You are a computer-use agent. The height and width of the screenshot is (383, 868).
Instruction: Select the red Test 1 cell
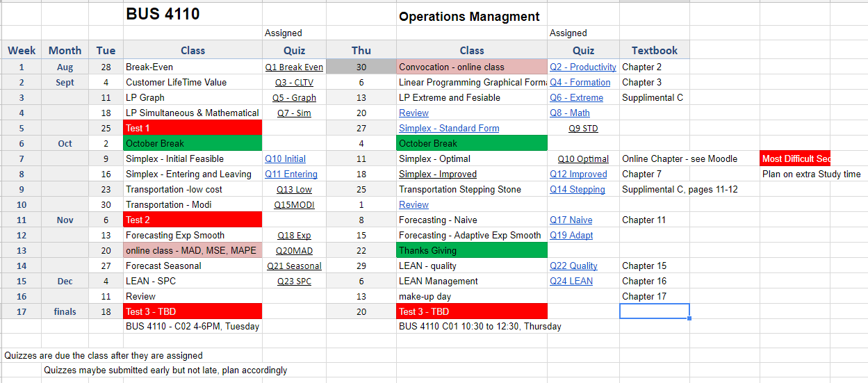193,128
